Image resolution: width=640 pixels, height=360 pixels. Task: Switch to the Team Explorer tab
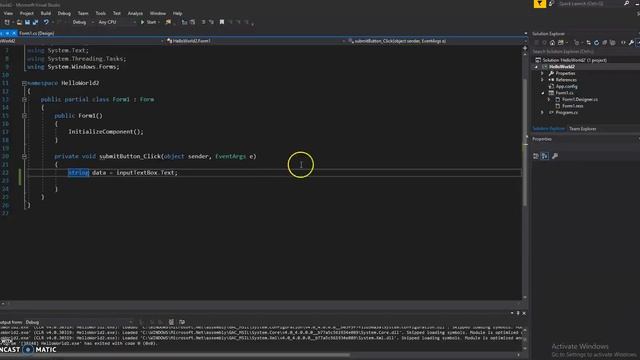[582, 129]
